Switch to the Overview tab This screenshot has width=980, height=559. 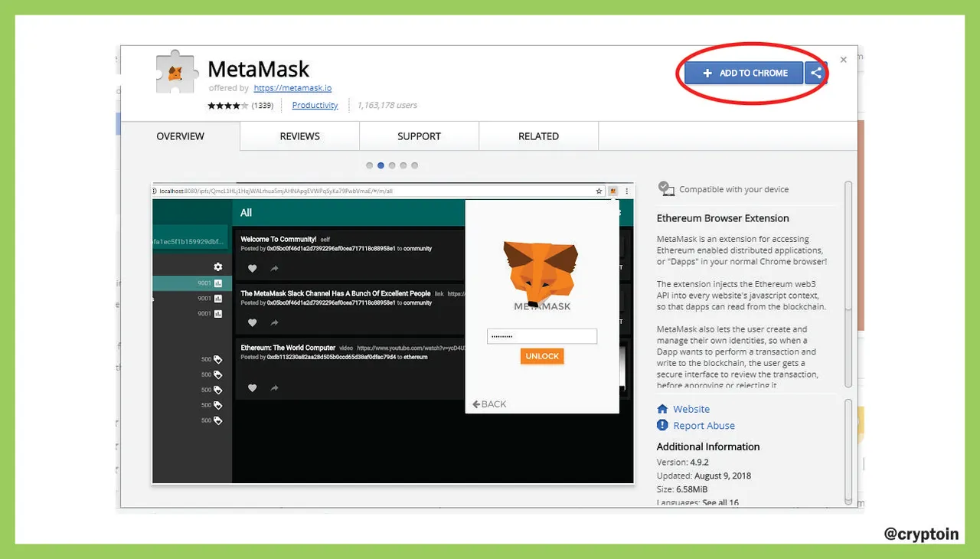click(181, 136)
